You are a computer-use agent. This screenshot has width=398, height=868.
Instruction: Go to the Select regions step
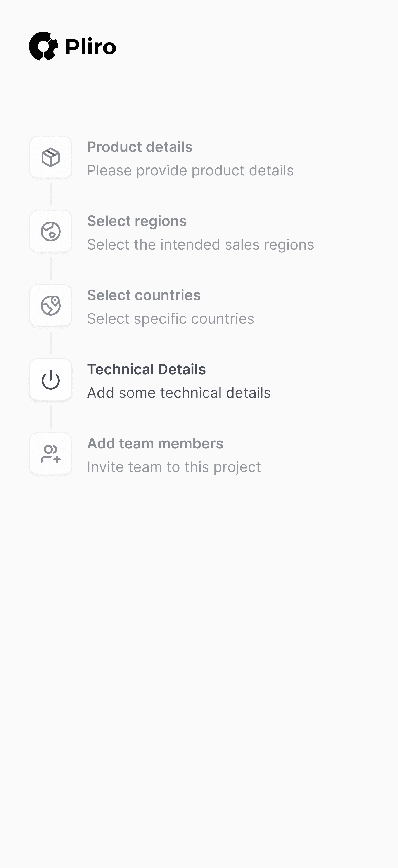pos(137,221)
